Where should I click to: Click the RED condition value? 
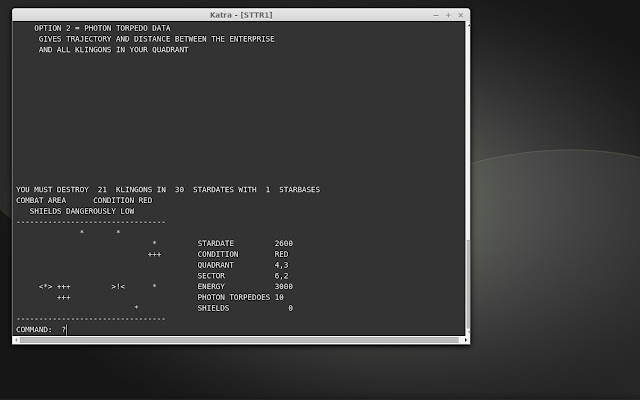click(281, 254)
